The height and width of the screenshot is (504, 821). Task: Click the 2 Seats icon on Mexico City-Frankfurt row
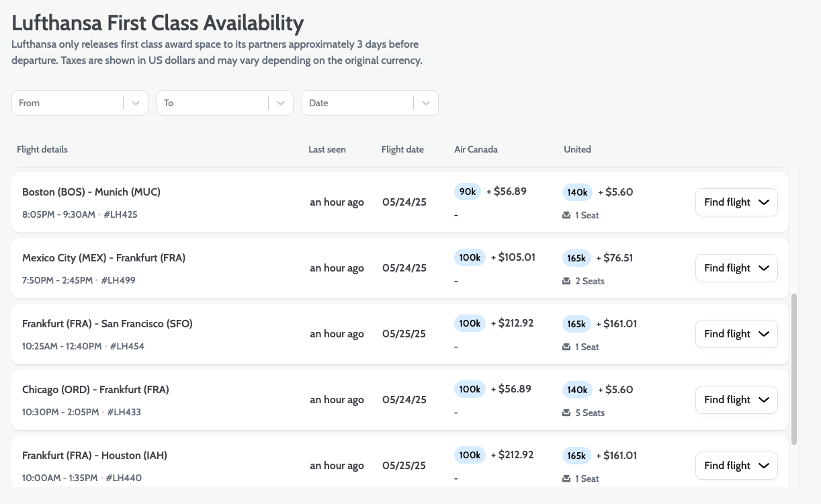tap(566, 281)
